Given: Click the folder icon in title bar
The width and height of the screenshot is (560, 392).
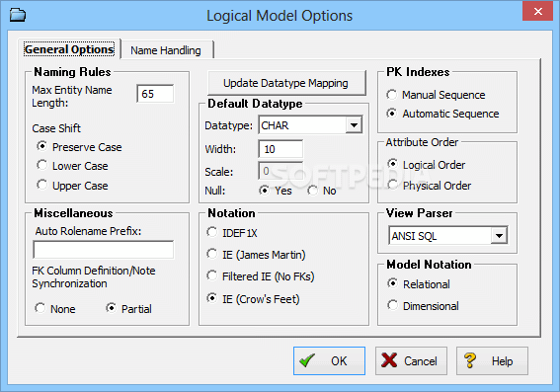Looking at the screenshot, I should 18,16.
